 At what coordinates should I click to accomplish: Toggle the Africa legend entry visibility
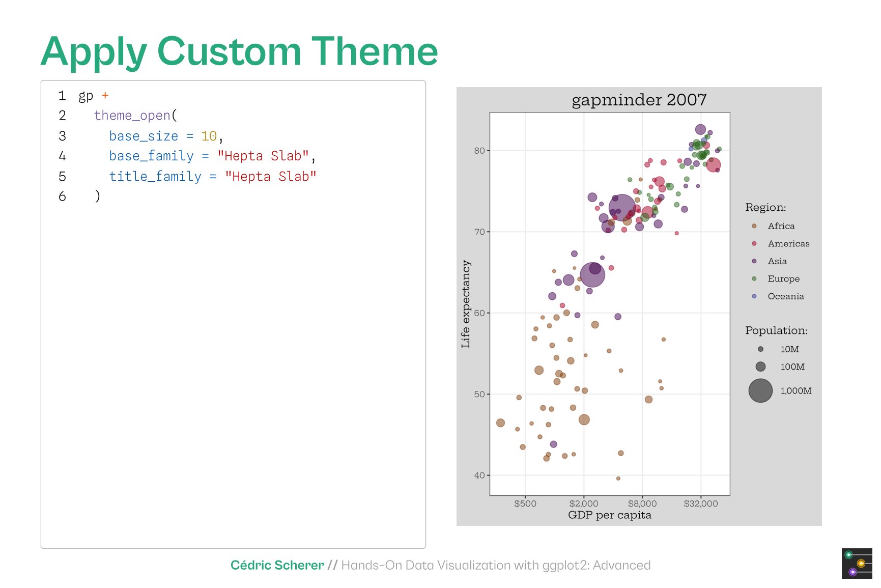781,226
